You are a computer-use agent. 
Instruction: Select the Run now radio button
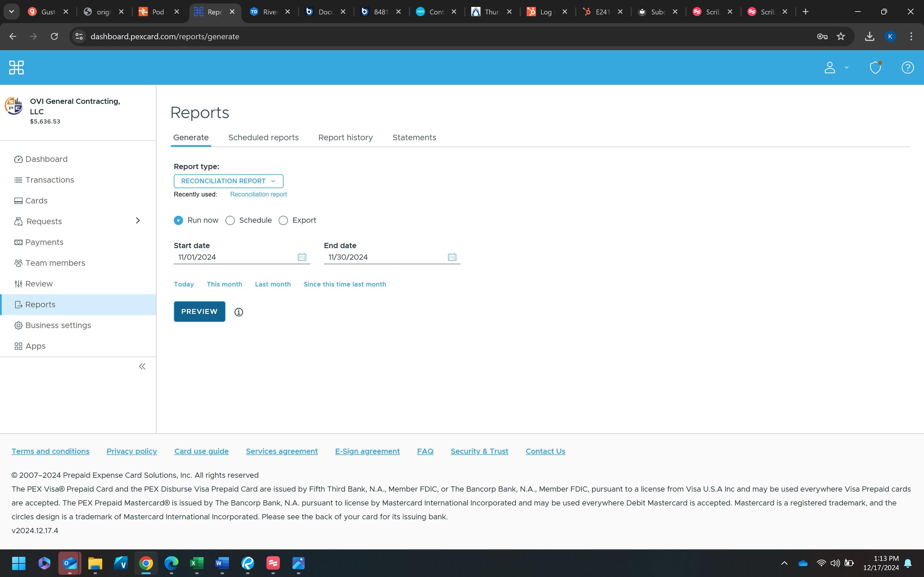[x=178, y=221]
